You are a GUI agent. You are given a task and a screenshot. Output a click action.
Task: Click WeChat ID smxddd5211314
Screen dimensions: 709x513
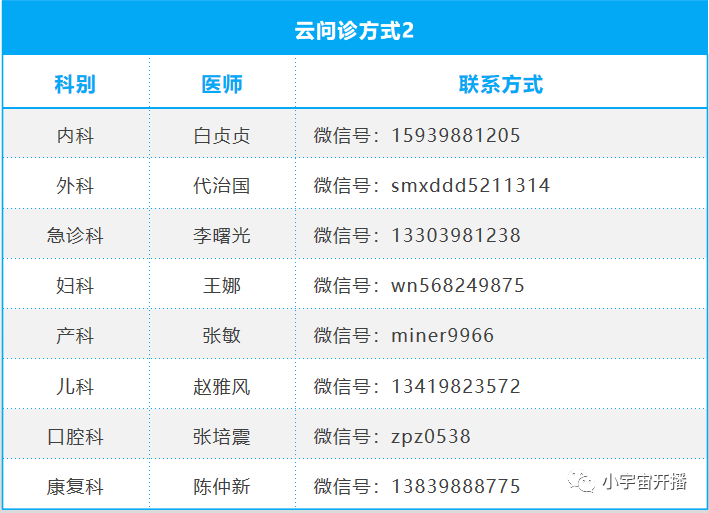click(x=470, y=185)
